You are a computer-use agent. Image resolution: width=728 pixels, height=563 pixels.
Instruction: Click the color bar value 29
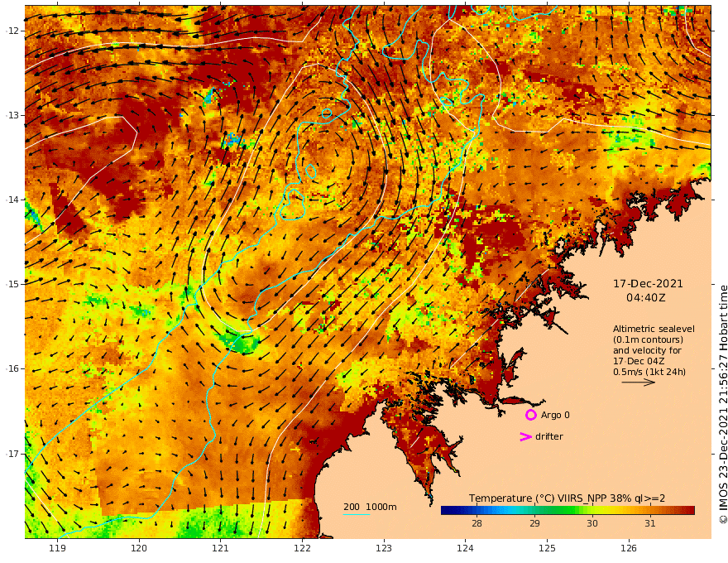pos(534,523)
